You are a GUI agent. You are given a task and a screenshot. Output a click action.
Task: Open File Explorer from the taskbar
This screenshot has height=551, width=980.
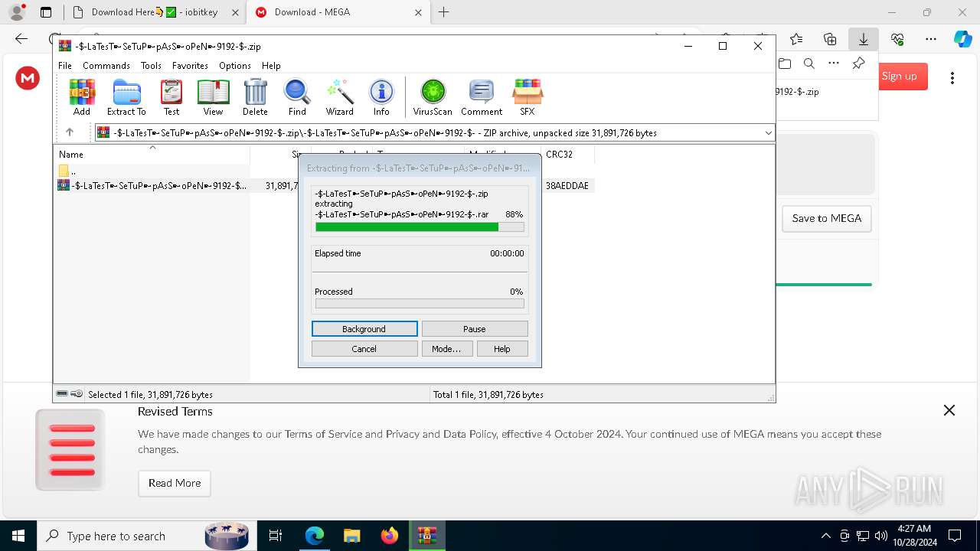pos(351,536)
